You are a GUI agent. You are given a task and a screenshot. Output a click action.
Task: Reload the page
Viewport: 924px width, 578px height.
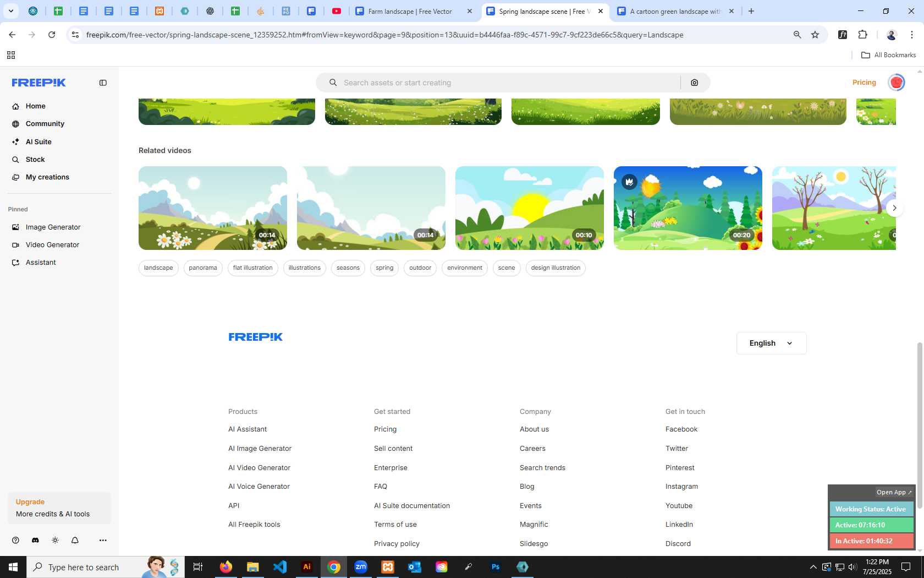52,35
